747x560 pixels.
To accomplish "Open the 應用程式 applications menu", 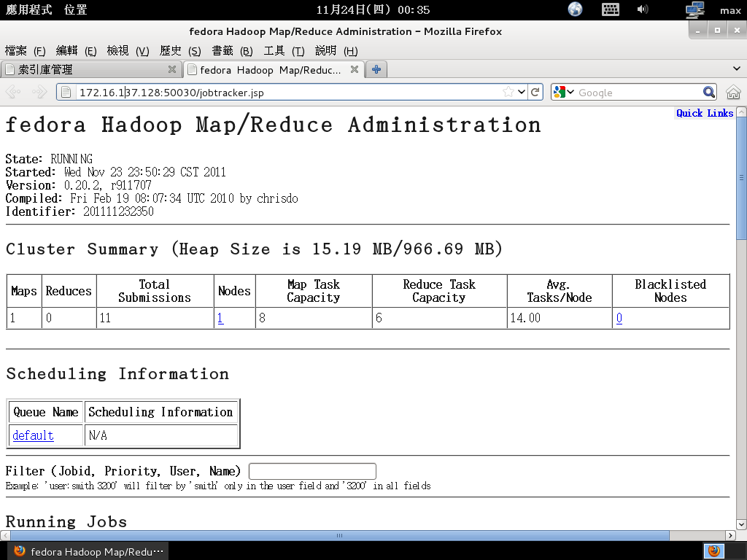I will (28, 9).
